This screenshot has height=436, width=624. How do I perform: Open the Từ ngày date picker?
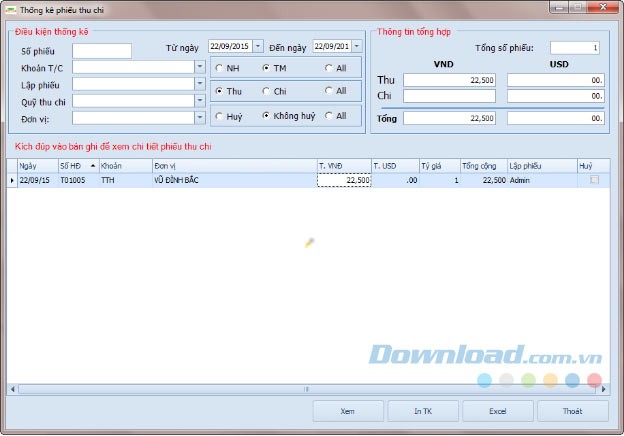click(x=258, y=46)
